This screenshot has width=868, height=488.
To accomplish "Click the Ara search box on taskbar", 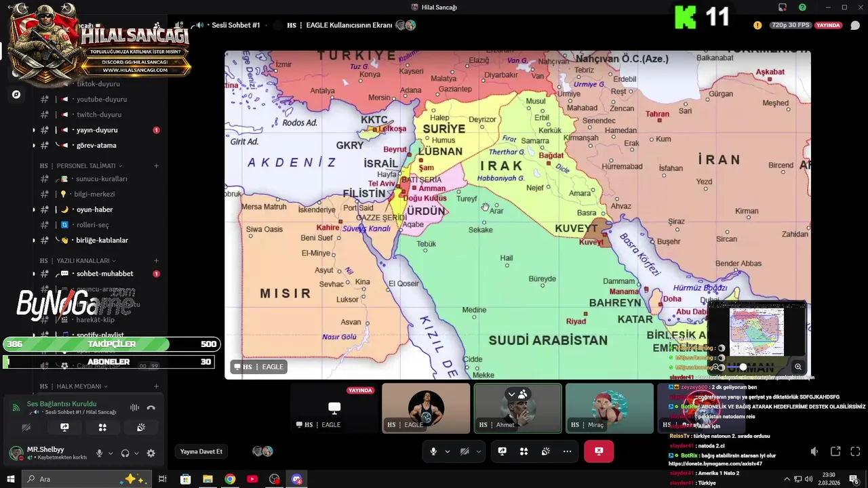I will point(85,479).
